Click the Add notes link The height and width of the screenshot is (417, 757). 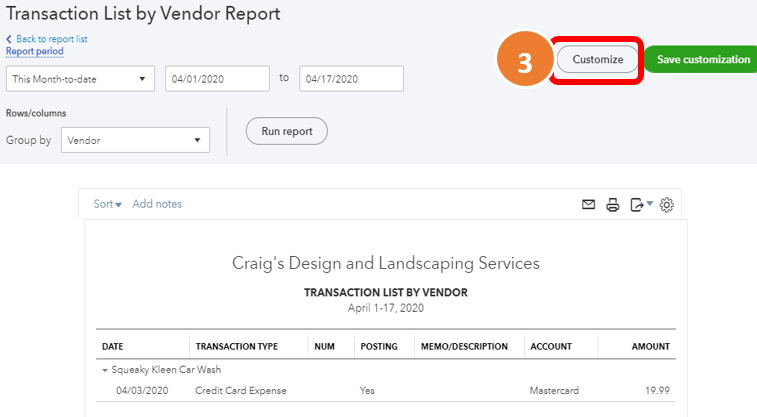pyautogui.click(x=157, y=204)
